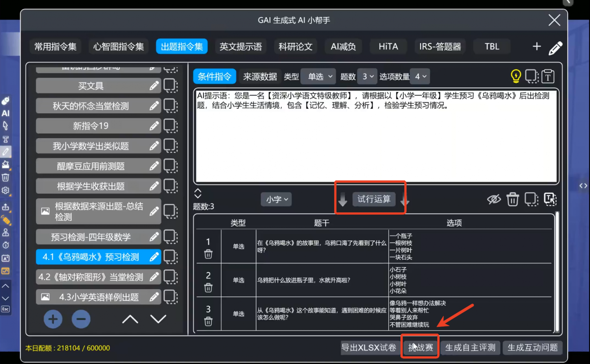
Task: Click the trash icon above the question table
Action: [x=513, y=199]
